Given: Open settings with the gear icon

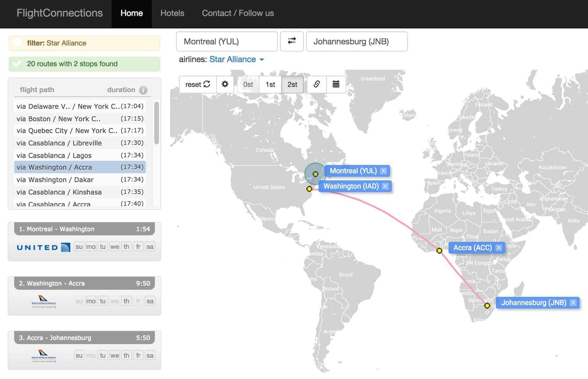Looking at the screenshot, I should (225, 84).
